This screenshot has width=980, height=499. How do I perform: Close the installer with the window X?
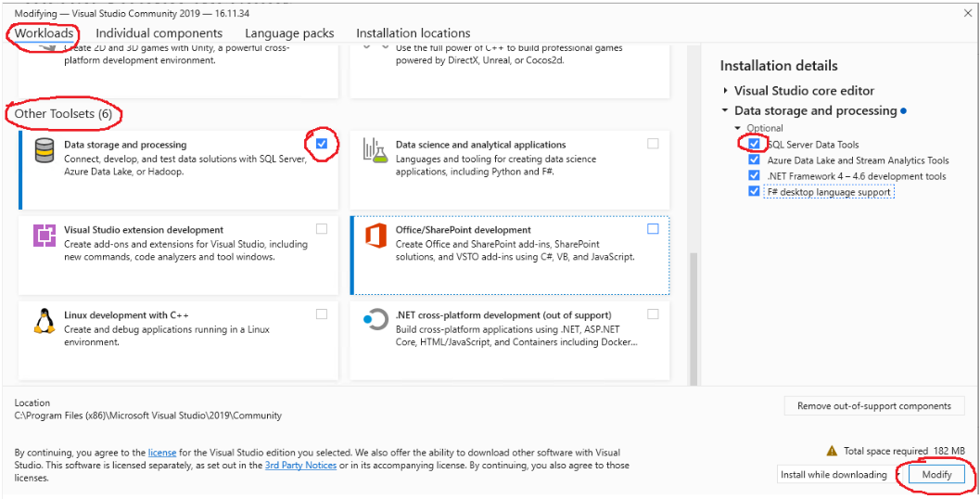tap(967, 13)
